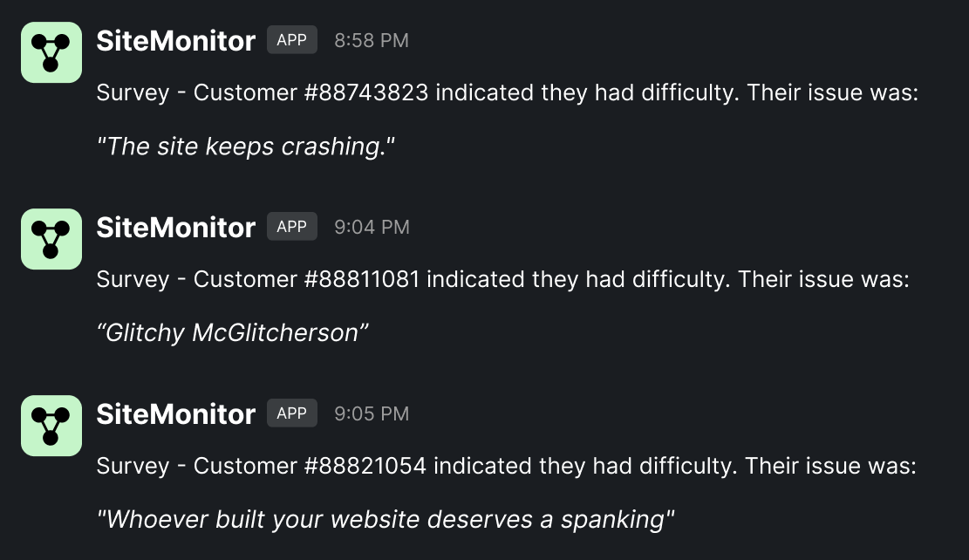Open the SiteMonitor avatar beside the 9:04 PM message
Image resolution: width=969 pixels, height=560 pixels.
pyautogui.click(x=51, y=239)
